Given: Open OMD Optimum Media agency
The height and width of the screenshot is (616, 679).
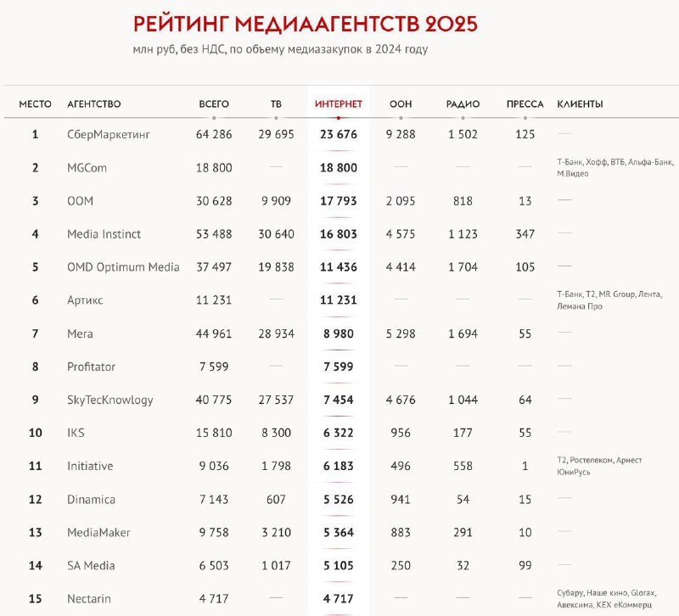Looking at the screenshot, I should [x=123, y=267].
